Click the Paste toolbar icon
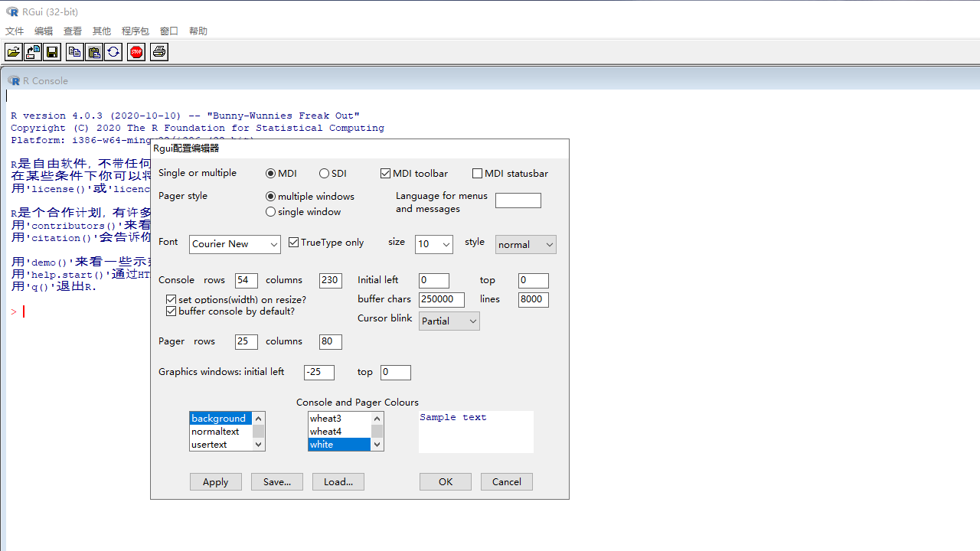 (94, 52)
